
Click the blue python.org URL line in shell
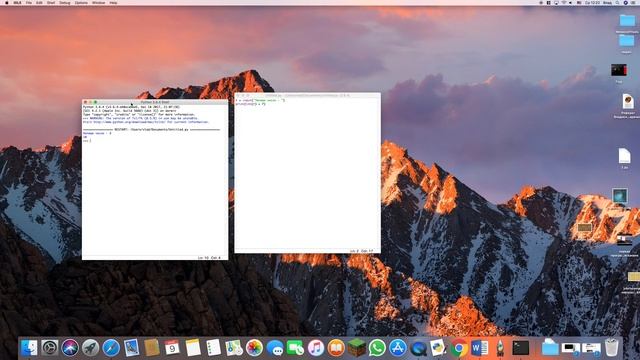146,122
